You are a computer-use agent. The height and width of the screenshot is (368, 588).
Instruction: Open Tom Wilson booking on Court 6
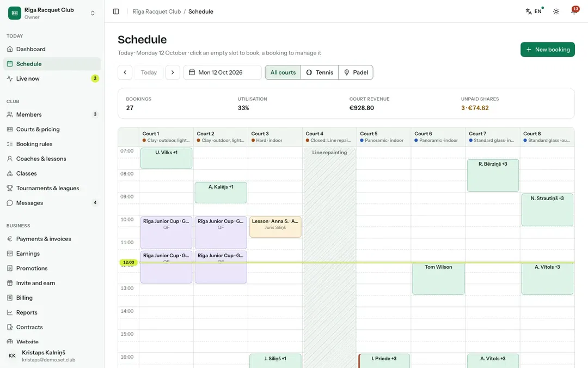[x=438, y=278]
